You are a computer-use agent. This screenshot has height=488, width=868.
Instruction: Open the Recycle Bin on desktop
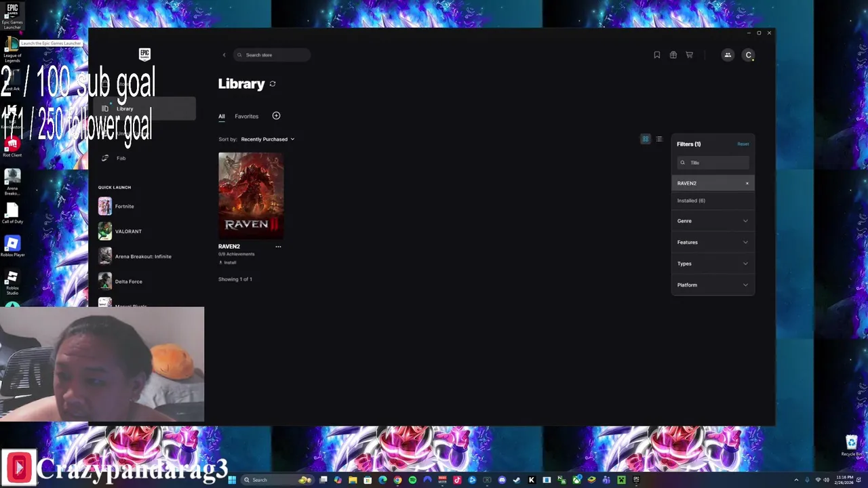[x=852, y=445]
